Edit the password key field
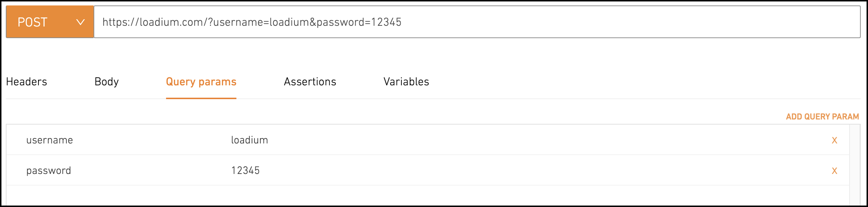Viewport: 868px width, 207px height. click(49, 171)
